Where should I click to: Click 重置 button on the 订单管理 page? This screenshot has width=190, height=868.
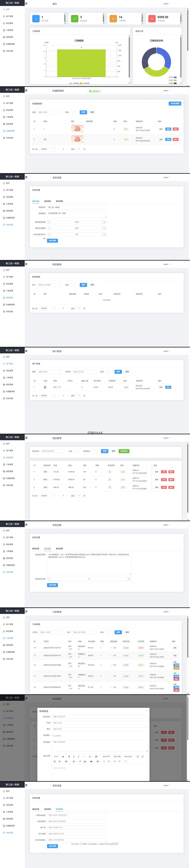tap(127, 632)
